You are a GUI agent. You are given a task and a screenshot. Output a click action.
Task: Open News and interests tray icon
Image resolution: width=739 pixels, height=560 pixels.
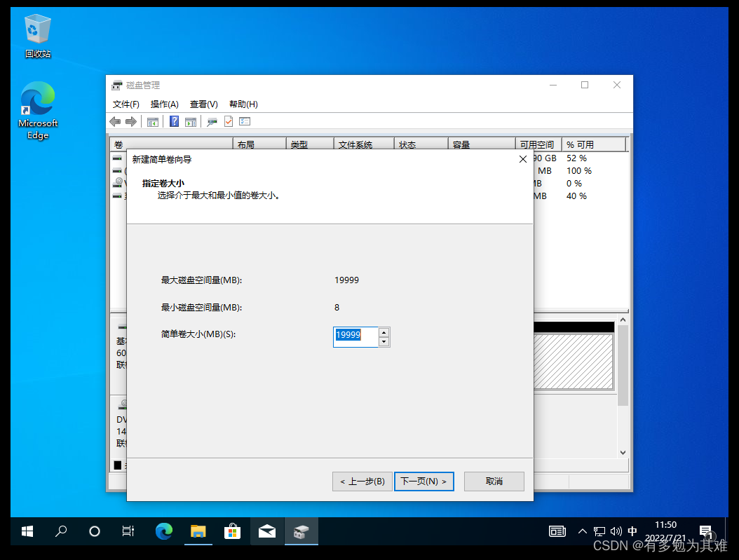click(x=557, y=531)
